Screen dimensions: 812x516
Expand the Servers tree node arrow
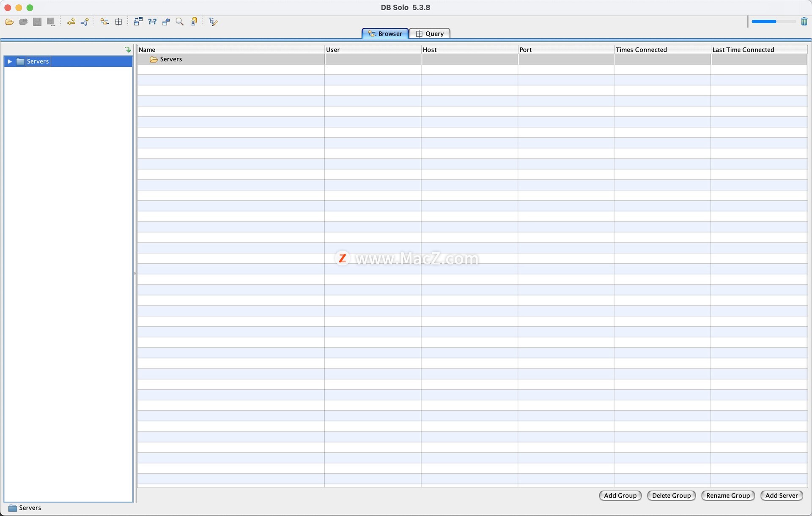coord(9,62)
